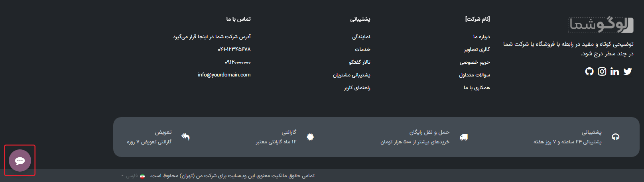Click the company logo image
This screenshot has height=182, width=644.
tap(601, 25)
